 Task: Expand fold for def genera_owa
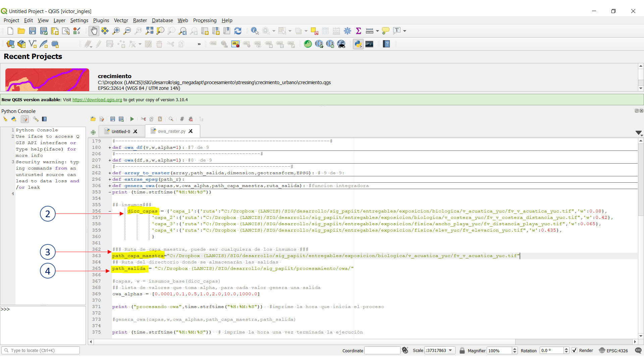pyautogui.click(x=110, y=186)
